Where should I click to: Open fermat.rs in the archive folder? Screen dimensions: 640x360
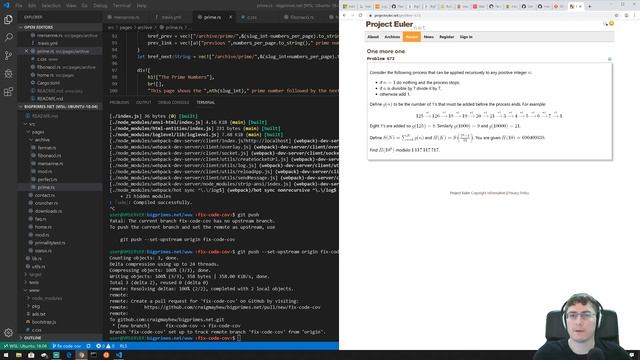(x=47, y=148)
